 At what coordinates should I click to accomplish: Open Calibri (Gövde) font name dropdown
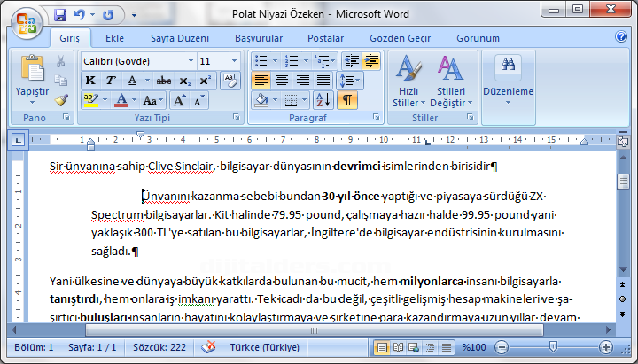pyautogui.click(x=191, y=61)
